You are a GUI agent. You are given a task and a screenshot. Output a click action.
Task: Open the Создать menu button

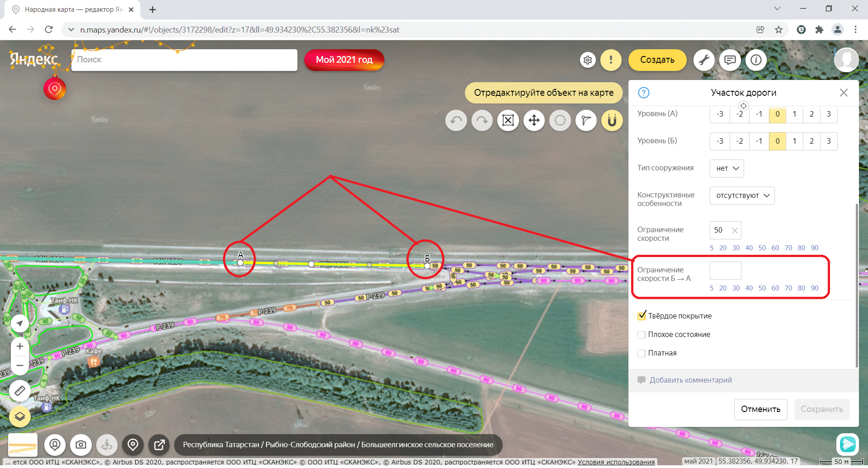click(x=657, y=60)
